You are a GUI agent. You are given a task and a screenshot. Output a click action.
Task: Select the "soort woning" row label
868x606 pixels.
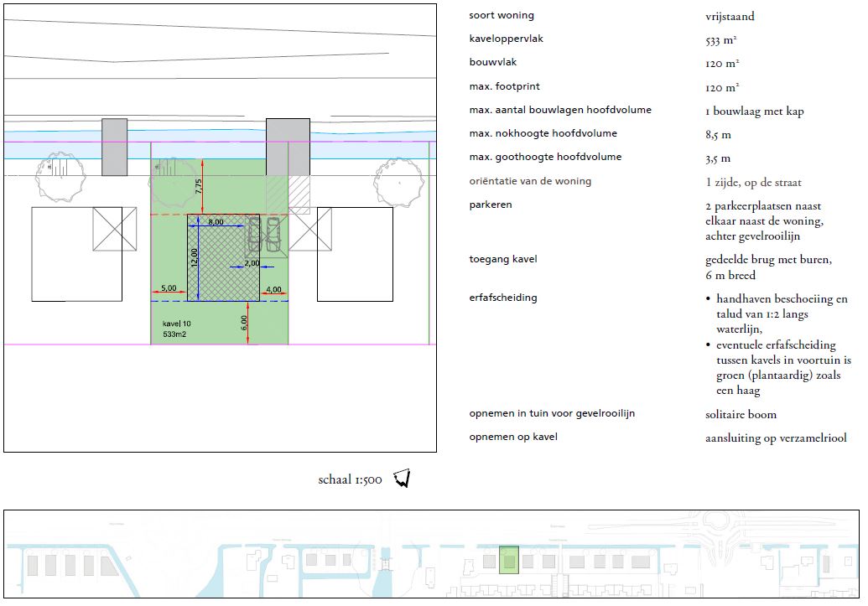click(502, 16)
